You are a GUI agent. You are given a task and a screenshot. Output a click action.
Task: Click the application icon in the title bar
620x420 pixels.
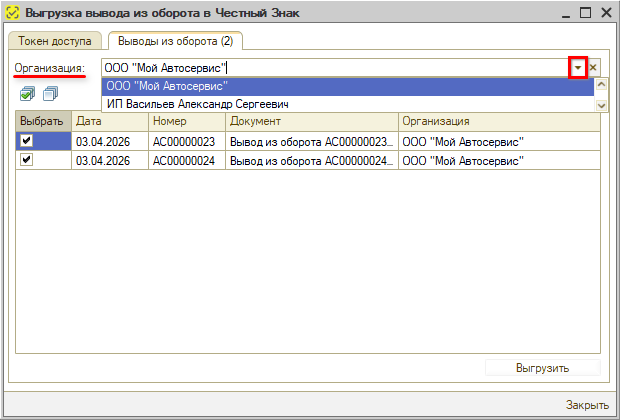point(12,13)
